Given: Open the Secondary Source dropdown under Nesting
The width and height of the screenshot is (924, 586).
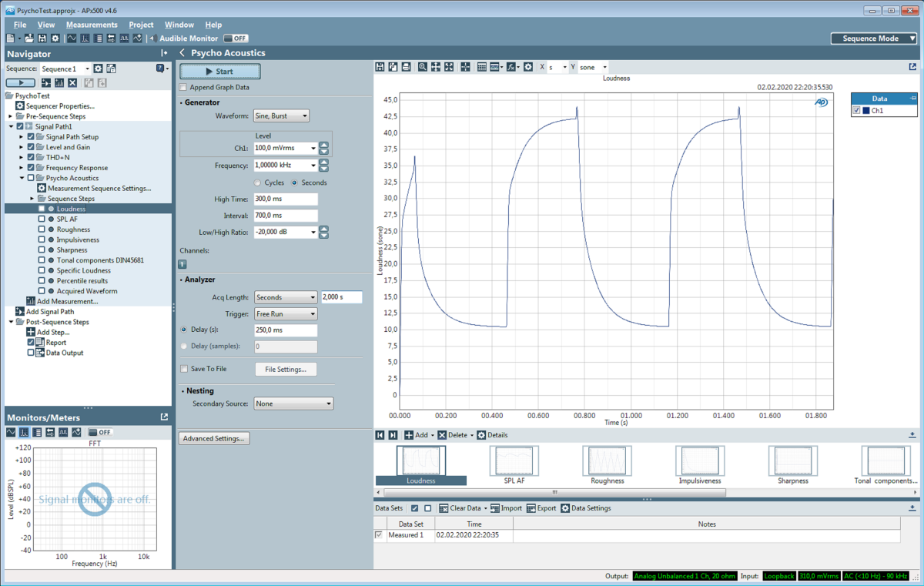Looking at the screenshot, I should coord(293,403).
